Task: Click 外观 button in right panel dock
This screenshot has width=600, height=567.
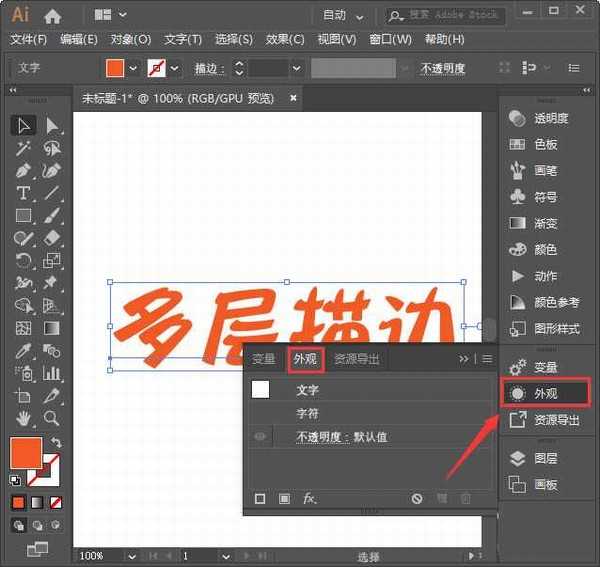Action: click(x=546, y=394)
